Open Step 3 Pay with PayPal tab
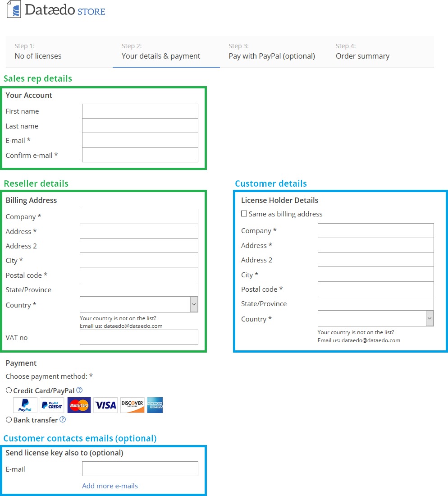This screenshot has width=448, height=496. click(272, 52)
